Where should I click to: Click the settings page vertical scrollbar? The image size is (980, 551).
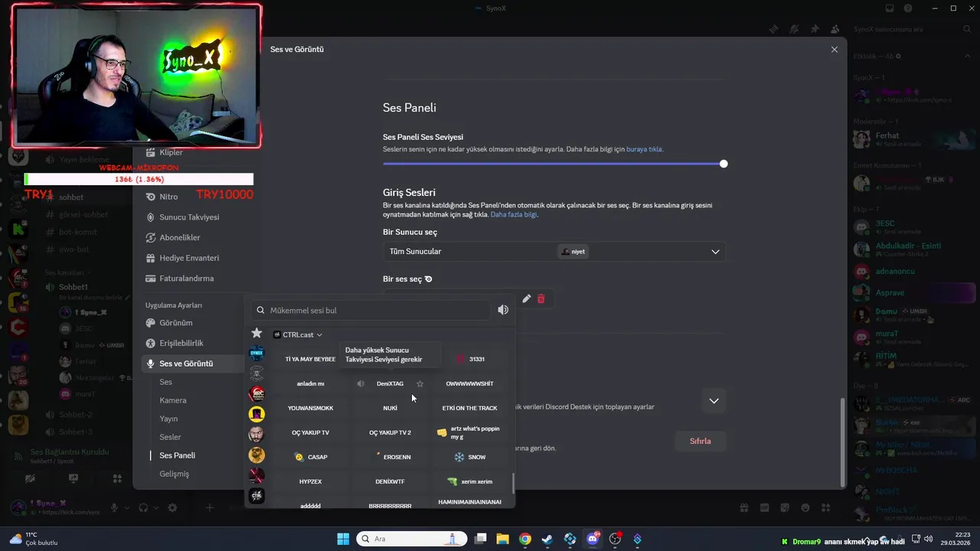coord(842,442)
